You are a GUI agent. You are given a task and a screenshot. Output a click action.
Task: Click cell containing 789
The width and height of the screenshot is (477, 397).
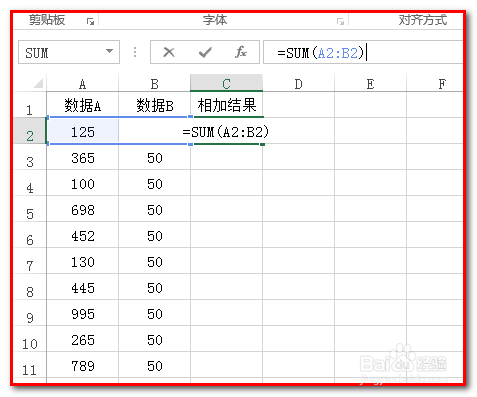click(82, 365)
